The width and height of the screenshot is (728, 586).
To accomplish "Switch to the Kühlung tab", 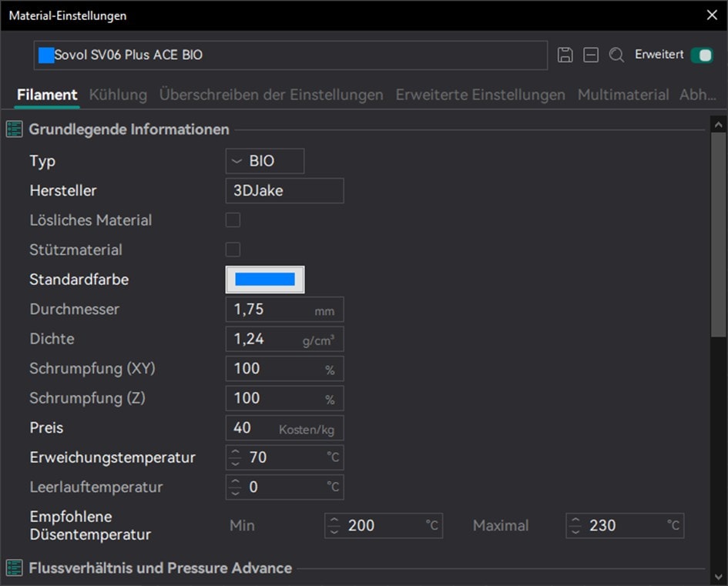I will pyautogui.click(x=118, y=95).
